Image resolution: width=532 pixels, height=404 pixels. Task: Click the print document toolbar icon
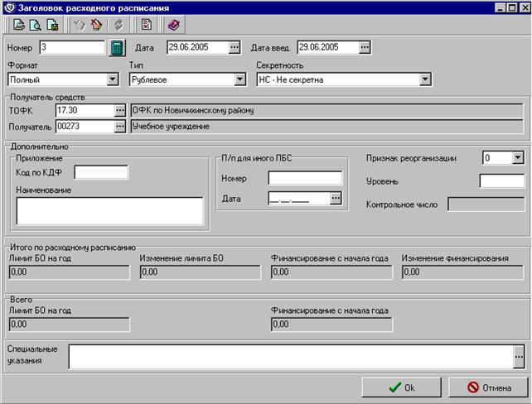19,25
